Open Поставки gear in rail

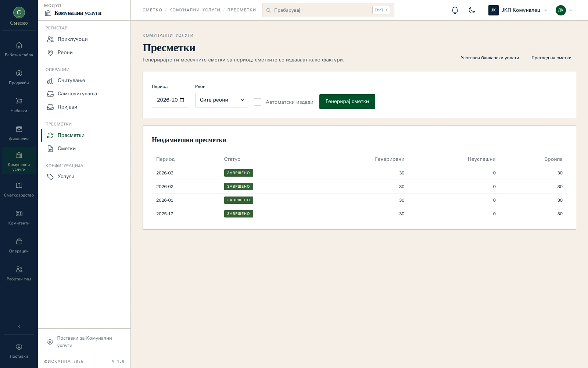19,351
